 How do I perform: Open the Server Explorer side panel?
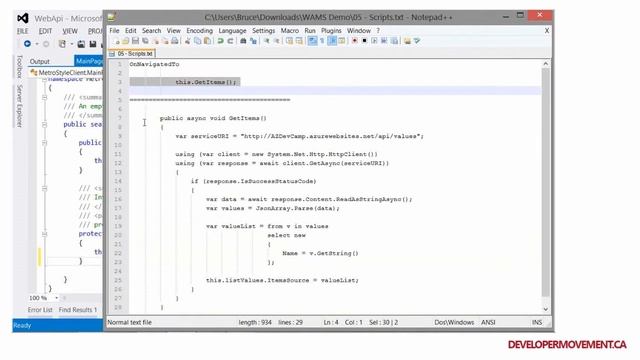coord(19,106)
